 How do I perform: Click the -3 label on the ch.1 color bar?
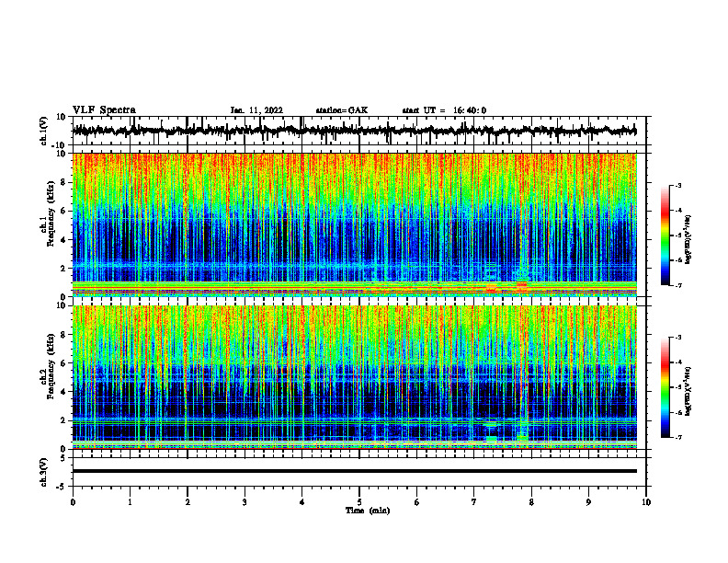(677, 185)
